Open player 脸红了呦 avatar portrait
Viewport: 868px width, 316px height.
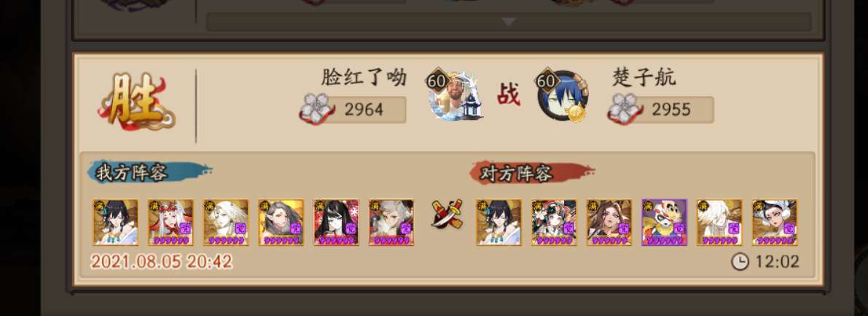(x=455, y=95)
